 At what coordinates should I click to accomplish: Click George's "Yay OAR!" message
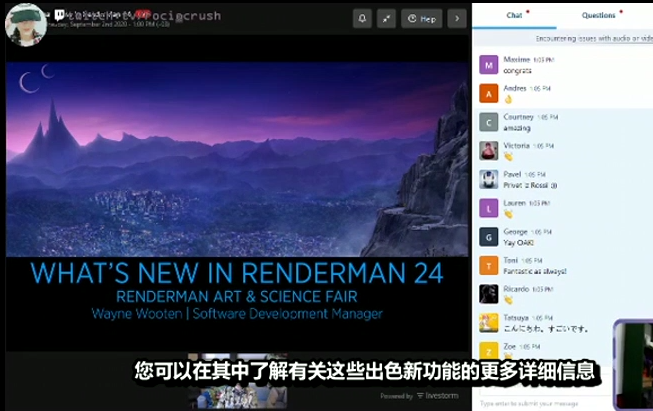tap(518, 243)
